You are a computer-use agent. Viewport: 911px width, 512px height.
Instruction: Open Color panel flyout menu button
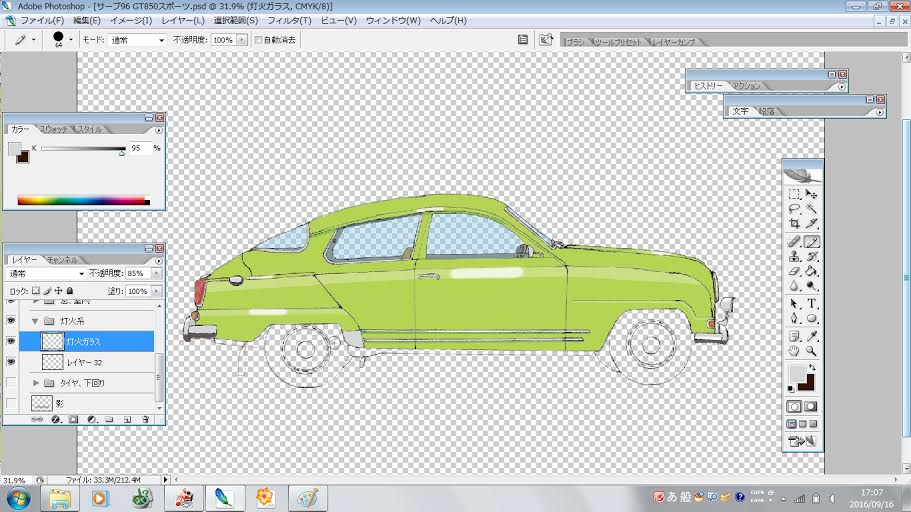(159, 130)
